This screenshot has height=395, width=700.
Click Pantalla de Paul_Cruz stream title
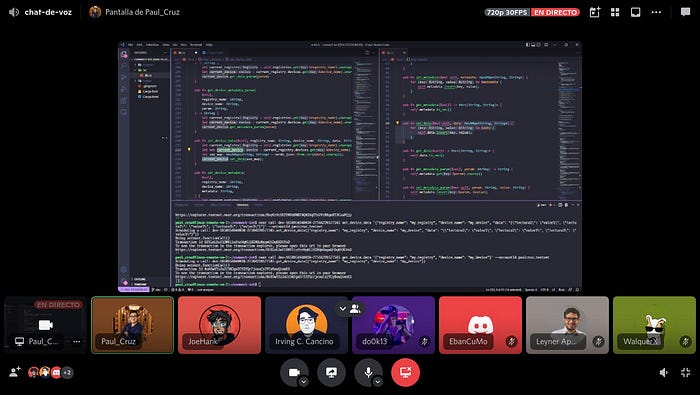coord(142,12)
